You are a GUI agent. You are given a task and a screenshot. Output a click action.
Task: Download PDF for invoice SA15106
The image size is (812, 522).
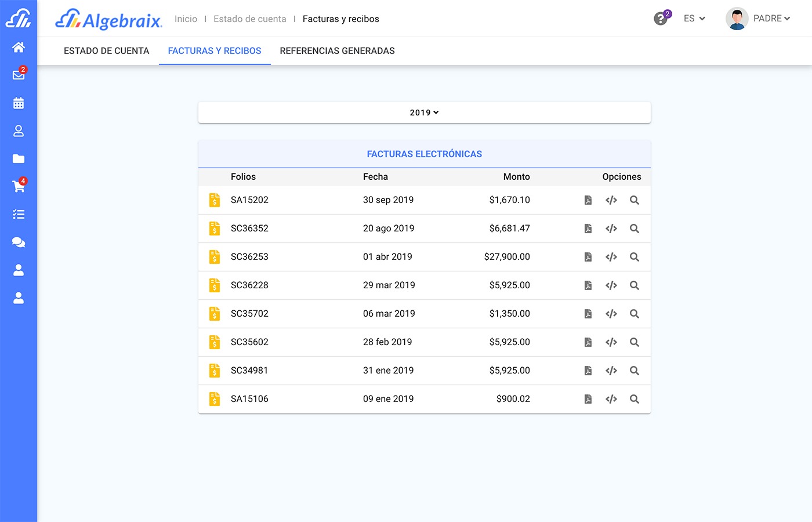point(588,399)
